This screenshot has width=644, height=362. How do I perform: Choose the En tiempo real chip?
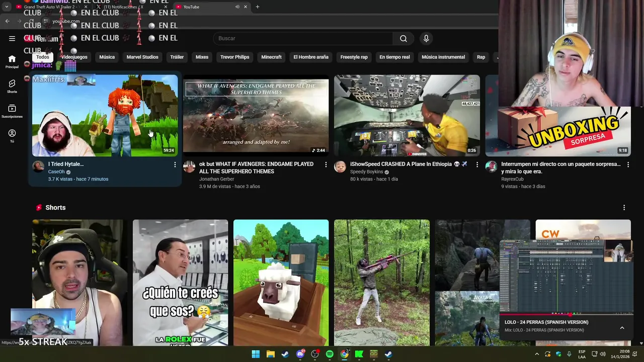(394, 57)
